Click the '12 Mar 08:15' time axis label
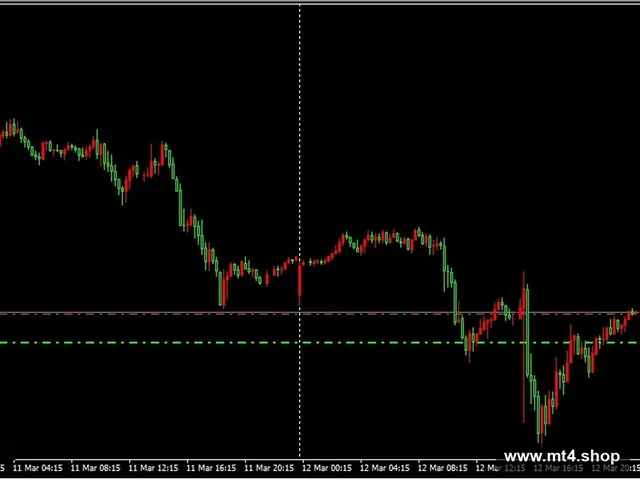This screenshot has width=640, height=480. click(443, 468)
